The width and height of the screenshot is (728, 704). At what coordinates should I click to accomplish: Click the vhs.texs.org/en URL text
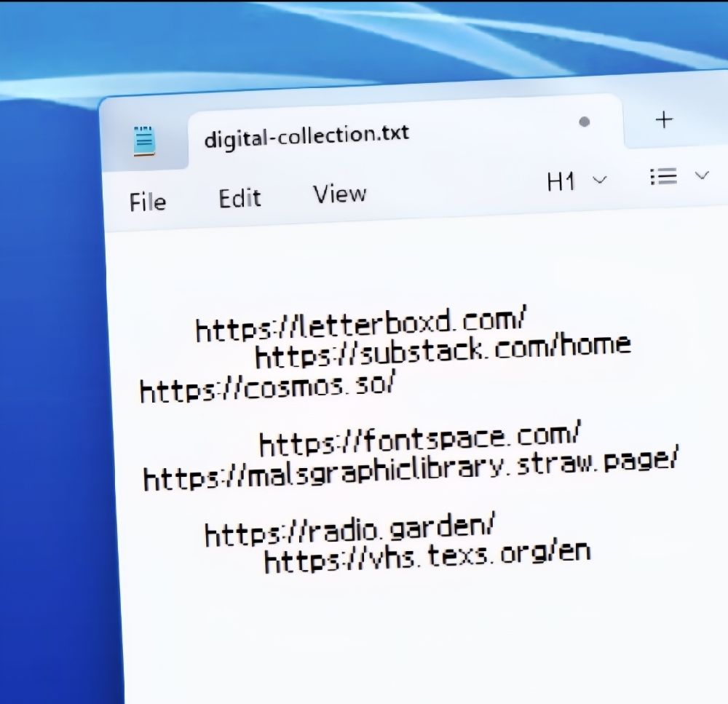tap(427, 557)
